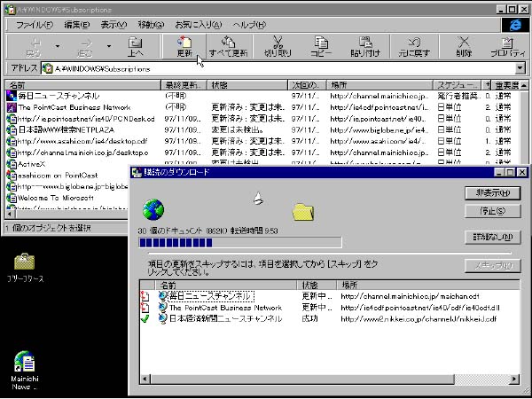
Task: Click The PointCast Business Network icon in Subscriptions
Action: tap(12, 107)
